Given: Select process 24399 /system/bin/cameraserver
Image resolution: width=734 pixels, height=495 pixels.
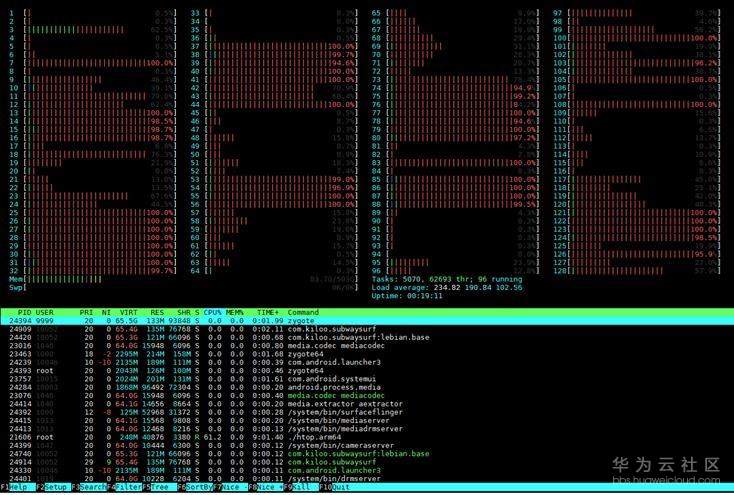Looking at the screenshot, I should tap(367, 446).
